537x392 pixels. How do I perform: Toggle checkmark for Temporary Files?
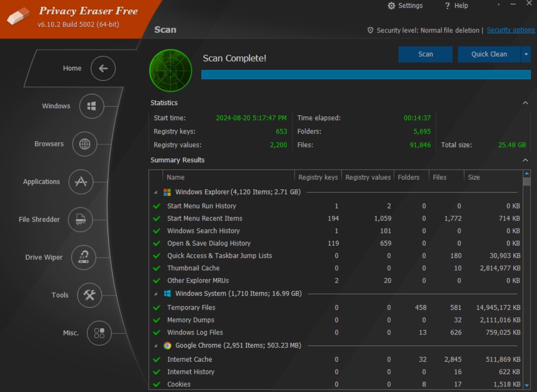pos(157,308)
